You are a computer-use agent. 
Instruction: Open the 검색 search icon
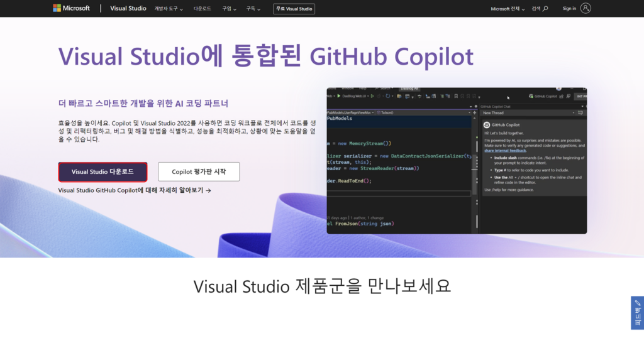click(x=540, y=9)
